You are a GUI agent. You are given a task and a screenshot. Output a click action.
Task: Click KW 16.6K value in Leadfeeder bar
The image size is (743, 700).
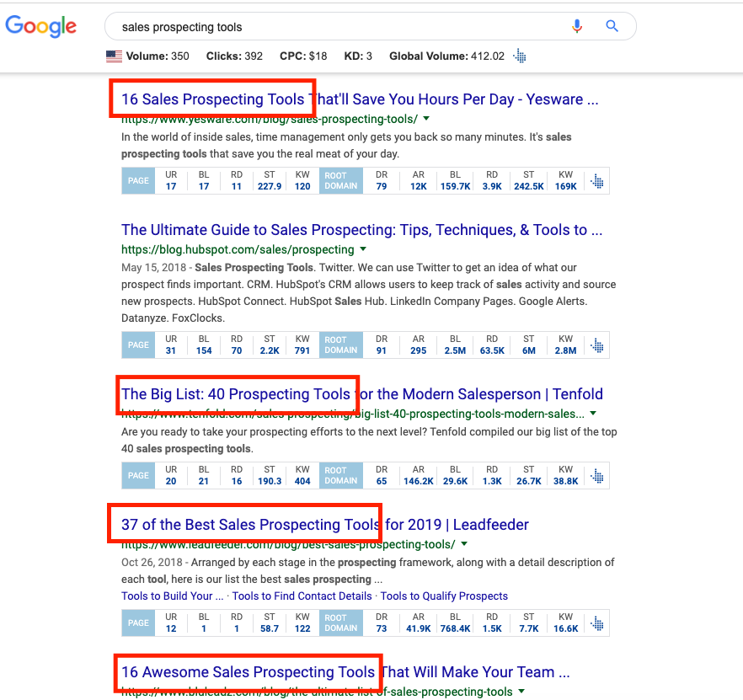click(566, 629)
